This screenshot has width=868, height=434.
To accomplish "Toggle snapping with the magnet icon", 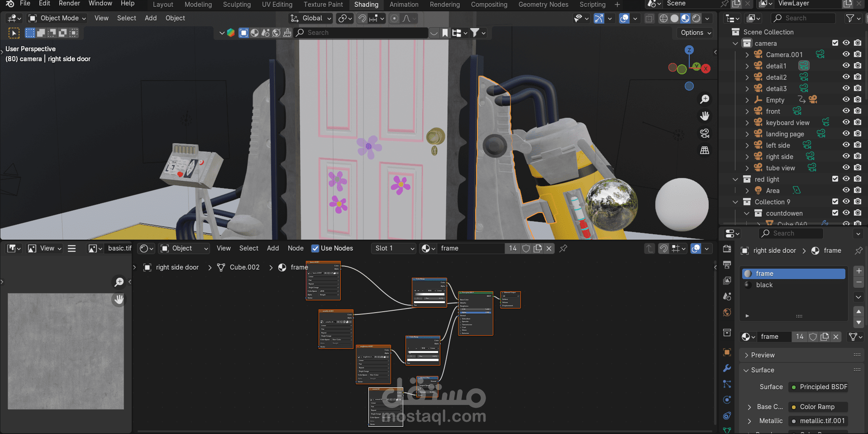I will click(362, 18).
